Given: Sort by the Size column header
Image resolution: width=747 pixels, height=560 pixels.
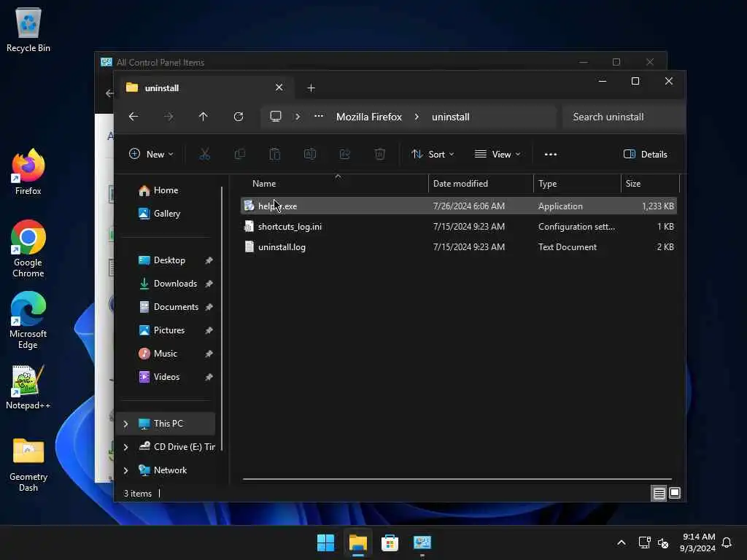Looking at the screenshot, I should 650,183.
